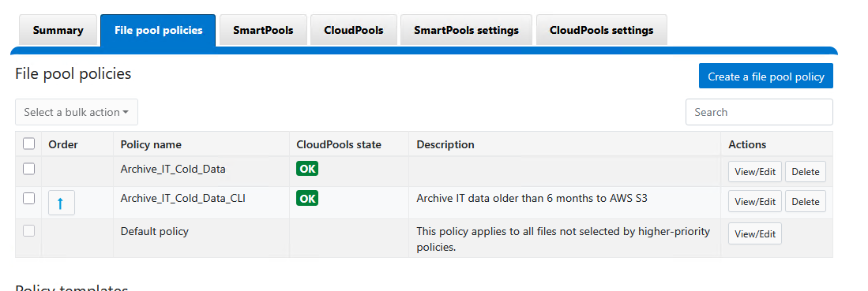The height and width of the screenshot is (291, 868).
Task: Focus the Search input field
Action: [x=760, y=112]
